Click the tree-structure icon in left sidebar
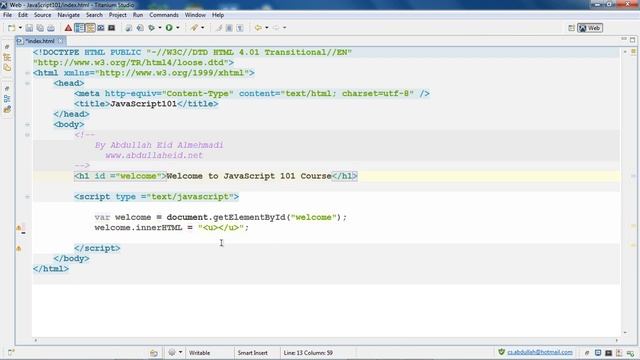 pyautogui.click(x=7, y=57)
